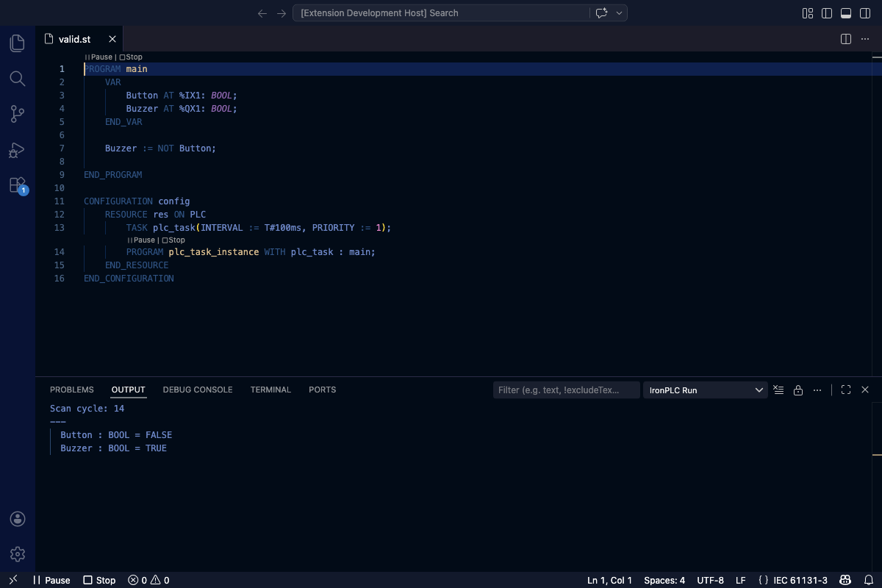The width and height of the screenshot is (882, 588).
Task: Click the errors and warnings counter
Action: coord(148,580)
